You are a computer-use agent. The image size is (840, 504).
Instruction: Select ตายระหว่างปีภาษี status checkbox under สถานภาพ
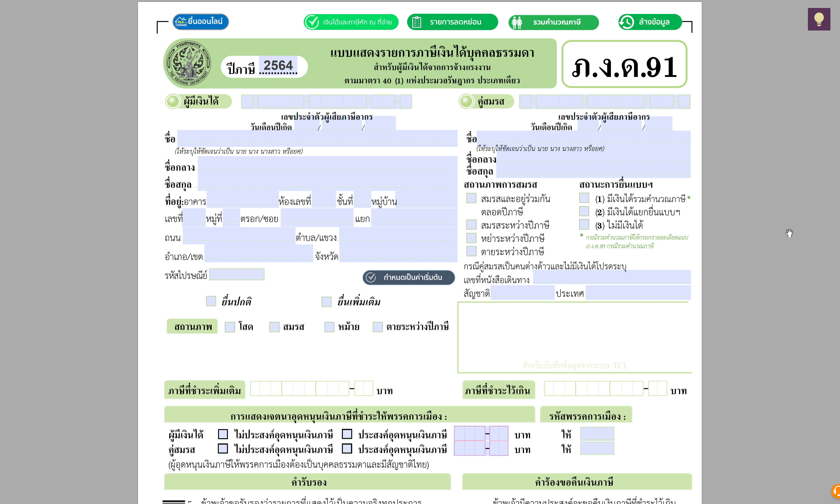click(x=378, y=327)
